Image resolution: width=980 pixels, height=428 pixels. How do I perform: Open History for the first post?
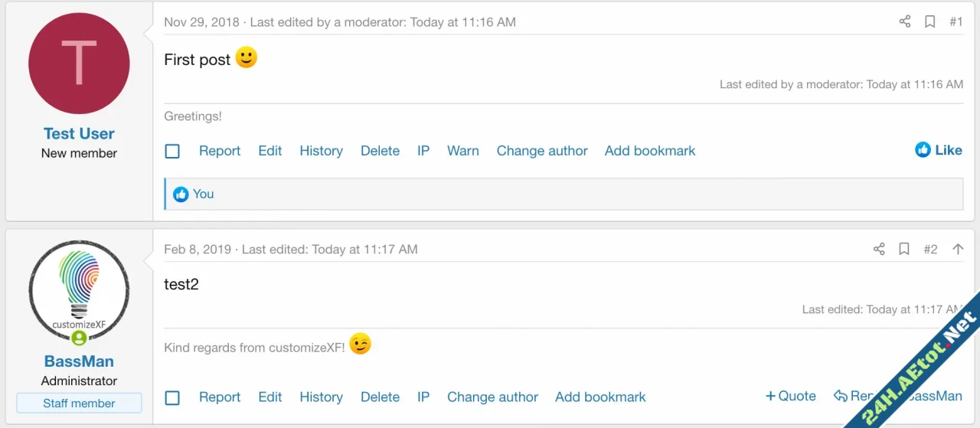[321, 151]
